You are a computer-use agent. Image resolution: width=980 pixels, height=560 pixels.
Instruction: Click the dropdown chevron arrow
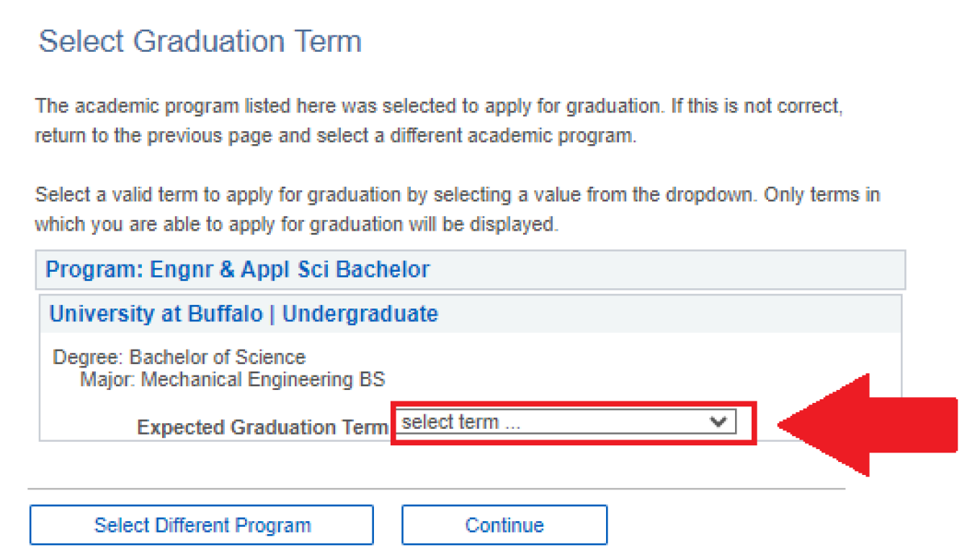coord(718,422)
